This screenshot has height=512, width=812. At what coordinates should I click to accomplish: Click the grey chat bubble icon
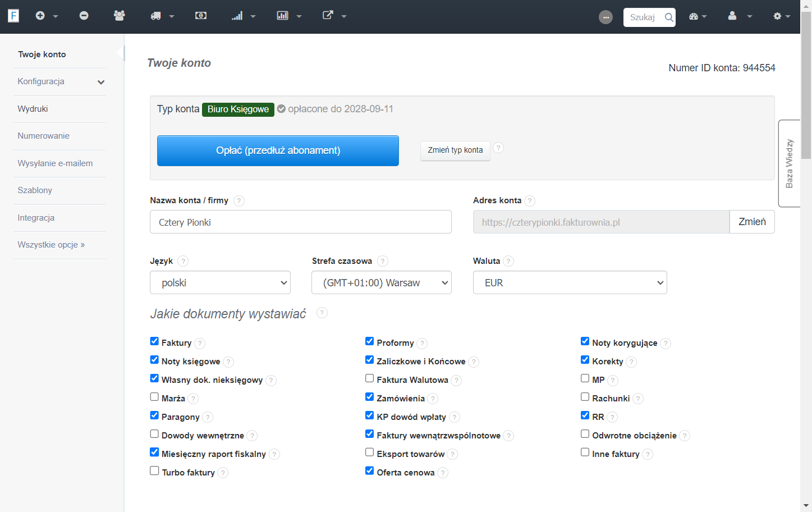[605, 17]
